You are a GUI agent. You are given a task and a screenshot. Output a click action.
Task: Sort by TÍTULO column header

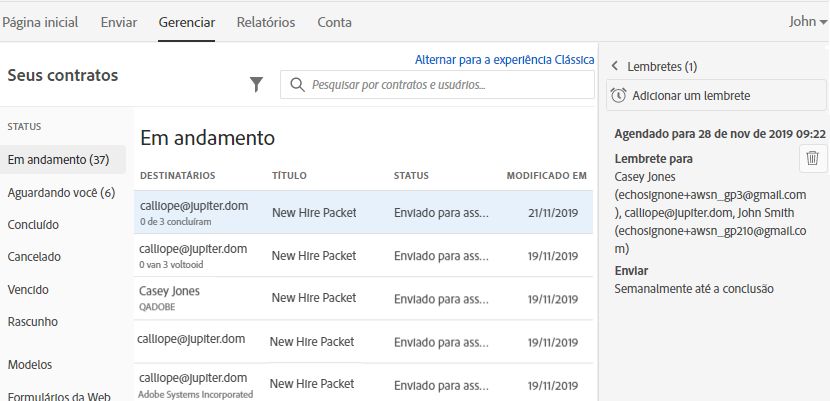pyautogui.click(x=290, y=176)
